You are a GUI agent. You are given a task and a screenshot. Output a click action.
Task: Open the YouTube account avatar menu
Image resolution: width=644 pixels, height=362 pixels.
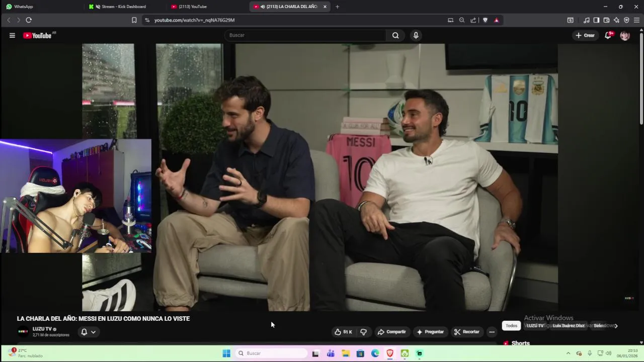pos(625,35)
